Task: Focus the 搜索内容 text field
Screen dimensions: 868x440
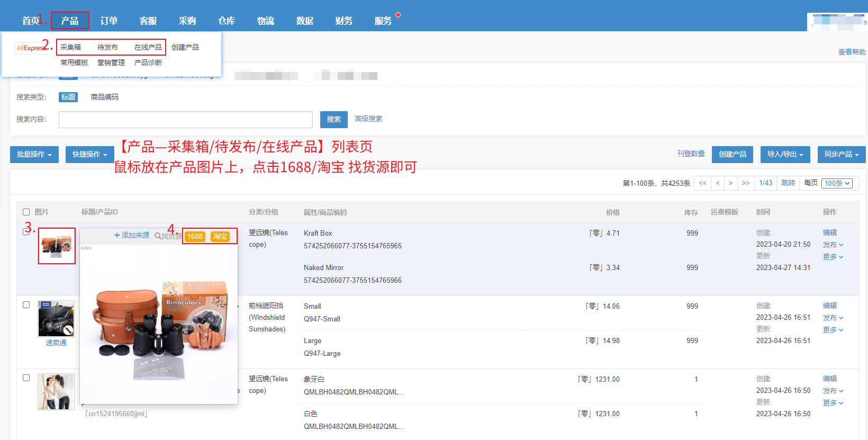Action: tap(186, 120)
